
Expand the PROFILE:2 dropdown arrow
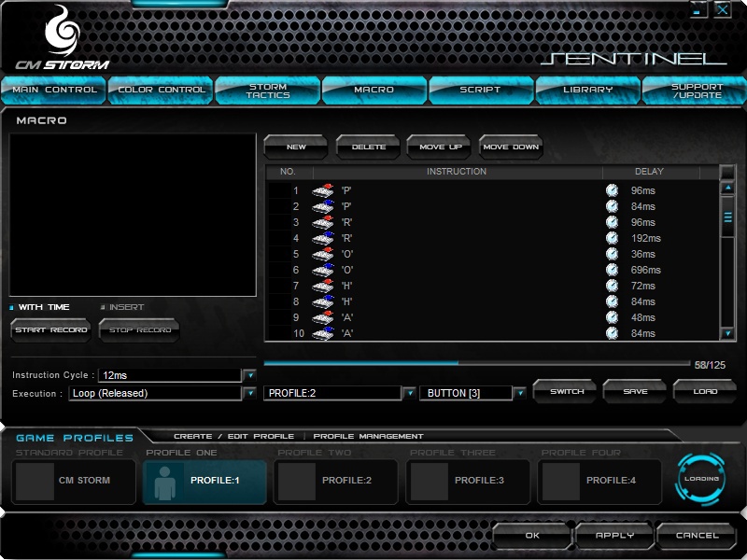[x=409, y=393]
